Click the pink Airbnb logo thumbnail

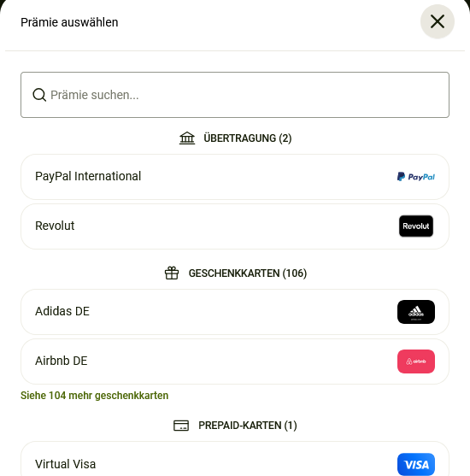(x=416, y=361)
